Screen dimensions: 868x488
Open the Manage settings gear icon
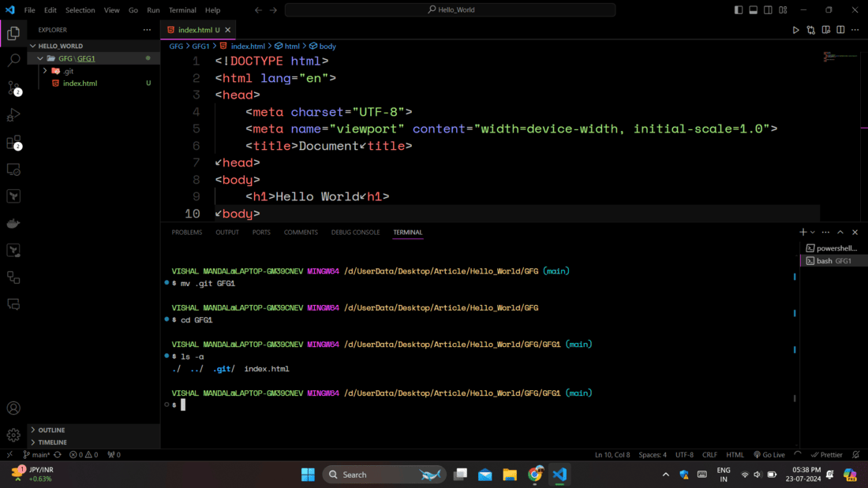(x=13, y=435)
